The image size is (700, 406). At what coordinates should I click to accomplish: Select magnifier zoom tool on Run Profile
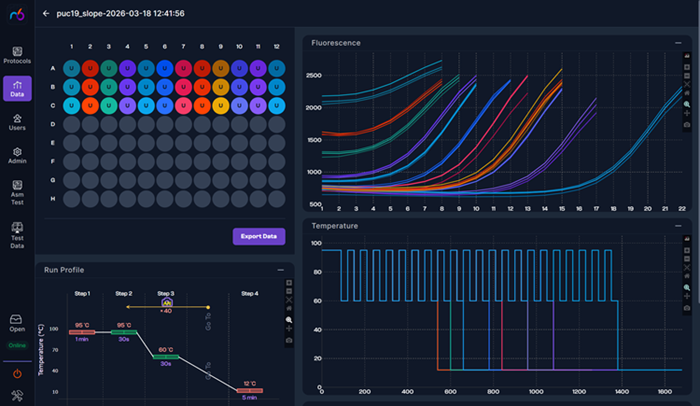coord(289,320)
